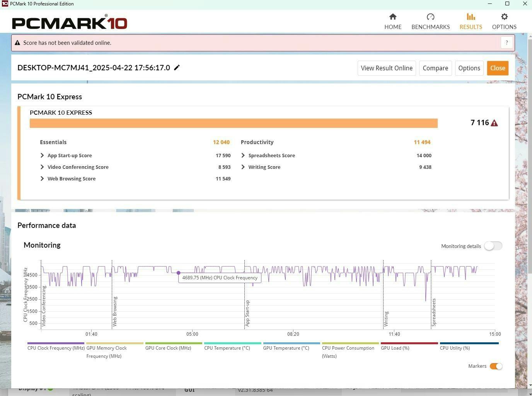Close the PCMark 10 window

(x=525, y=4)
